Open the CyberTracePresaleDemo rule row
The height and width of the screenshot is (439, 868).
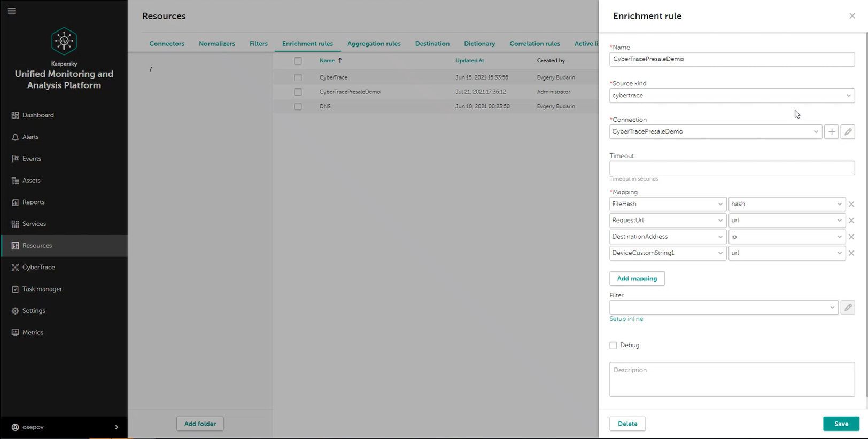tap(436, 92)
